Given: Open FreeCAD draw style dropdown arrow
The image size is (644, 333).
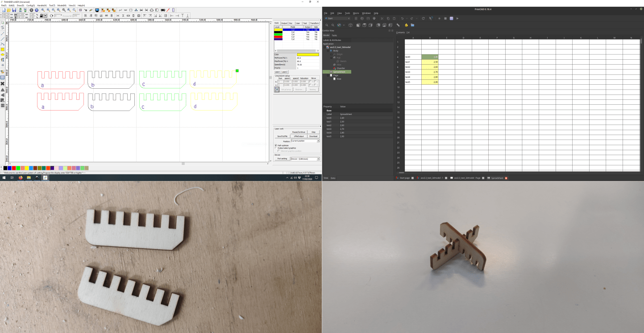Looking at the screenshot, I should (344, 25).
